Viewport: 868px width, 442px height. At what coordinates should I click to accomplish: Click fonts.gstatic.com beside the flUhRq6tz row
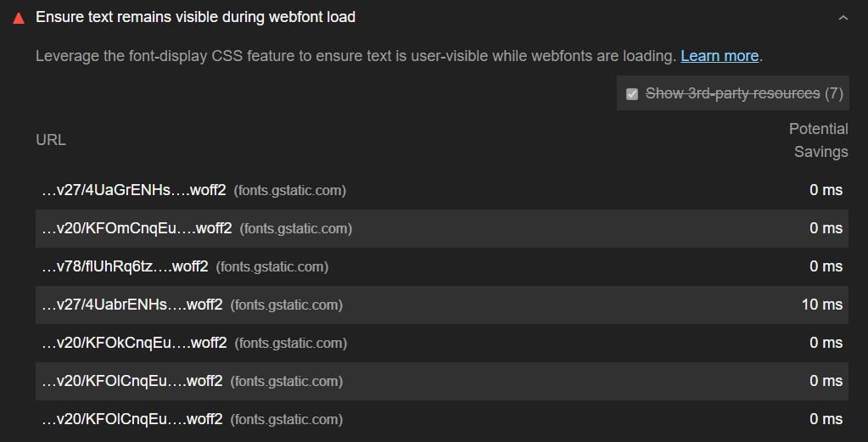click(272, 267)
